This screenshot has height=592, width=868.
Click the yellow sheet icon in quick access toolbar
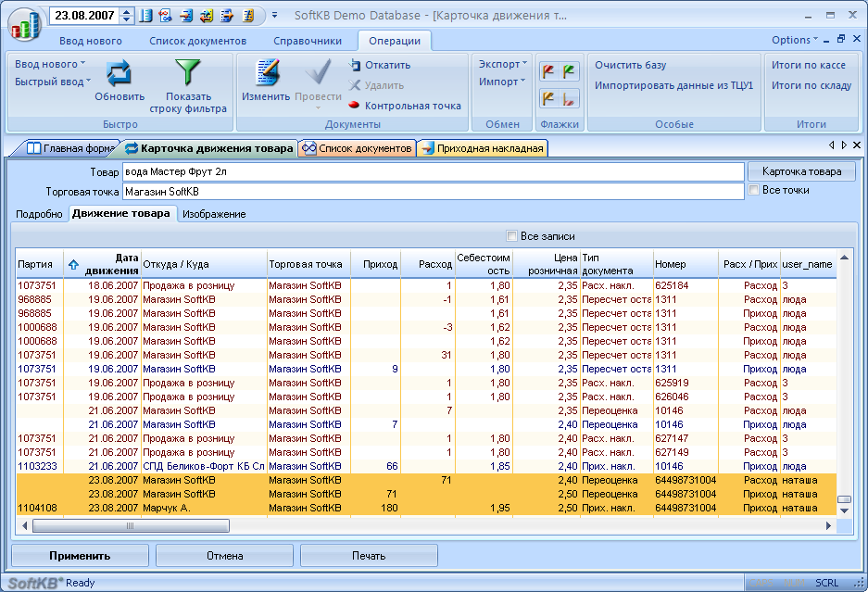(248, 16)
